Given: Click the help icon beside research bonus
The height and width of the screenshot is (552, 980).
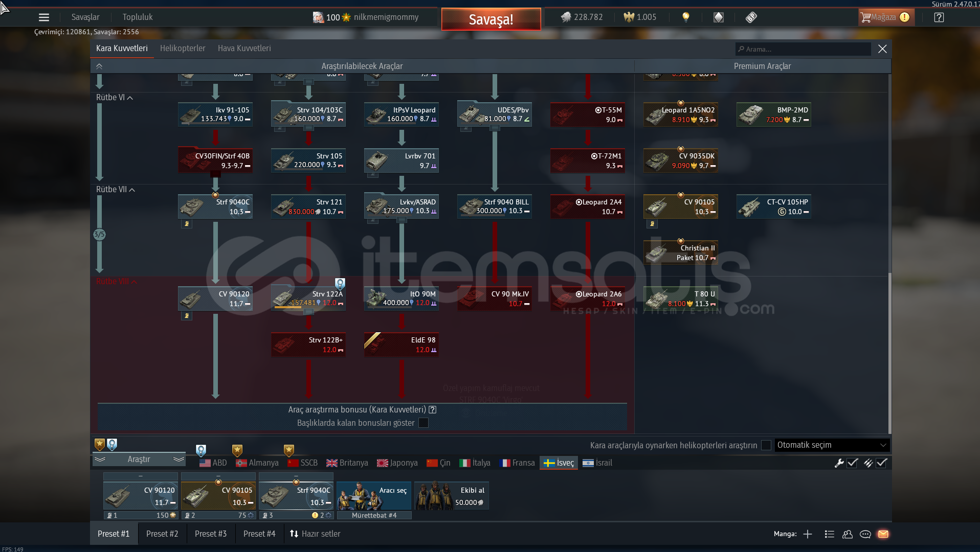Looking at the screenshot, I should [433, 410].
